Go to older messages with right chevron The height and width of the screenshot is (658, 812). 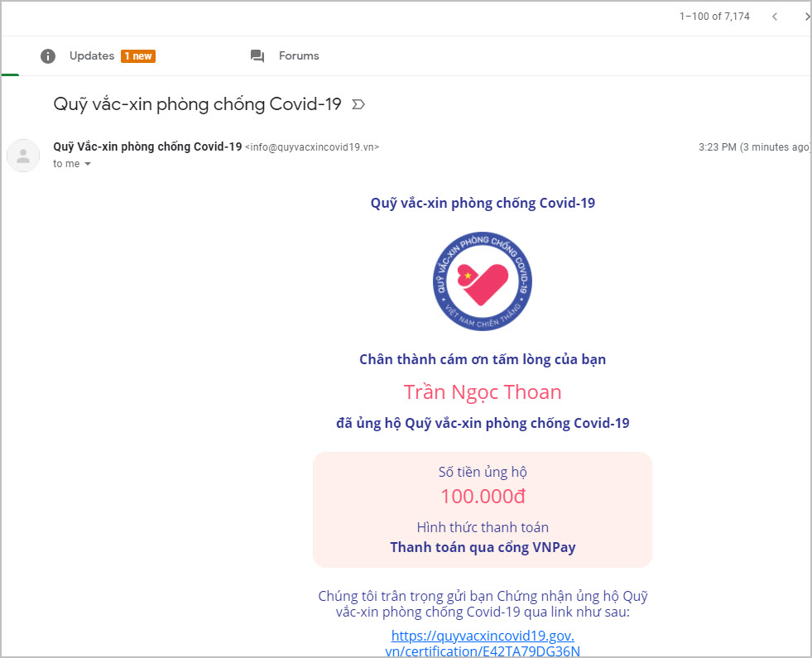[807, 16]
